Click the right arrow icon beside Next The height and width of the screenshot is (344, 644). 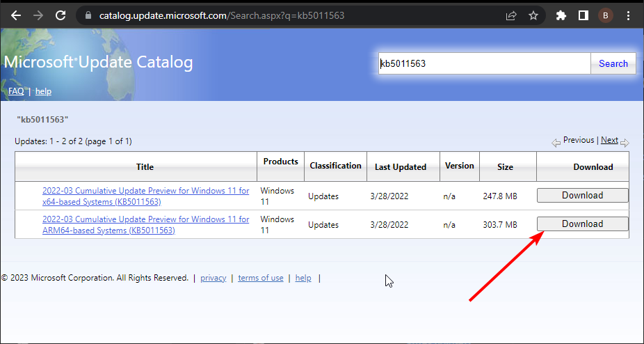click(x=625, y=143)
